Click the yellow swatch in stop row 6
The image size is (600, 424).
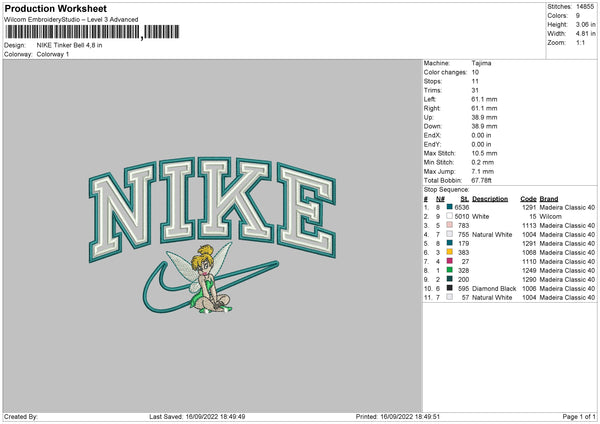coord(449,252)
